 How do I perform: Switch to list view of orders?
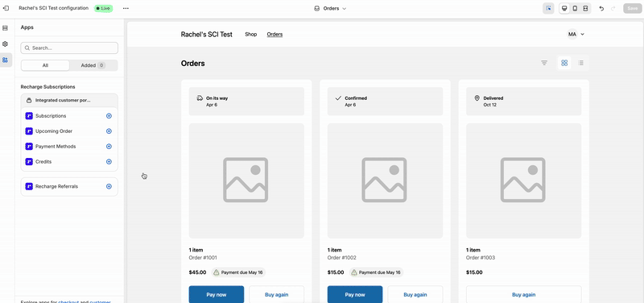pyautogui.click(x=580, y=63)
